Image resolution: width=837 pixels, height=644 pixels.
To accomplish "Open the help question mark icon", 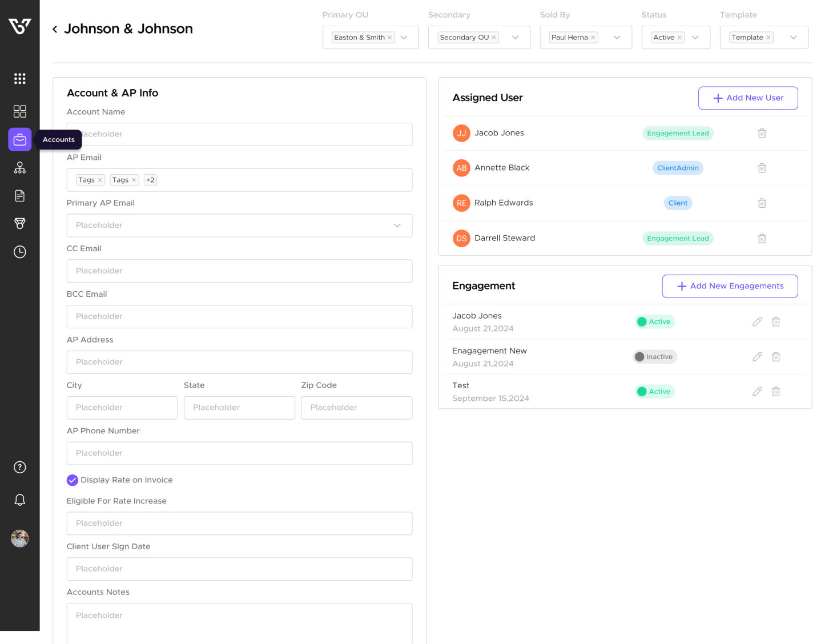I will click(20, 468).
